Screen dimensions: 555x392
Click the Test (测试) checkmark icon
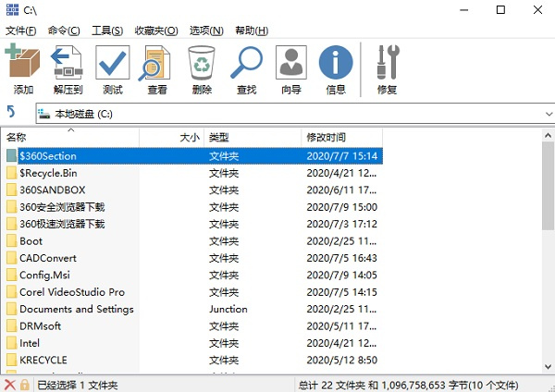pyautogui.click(x=113, y=63)
